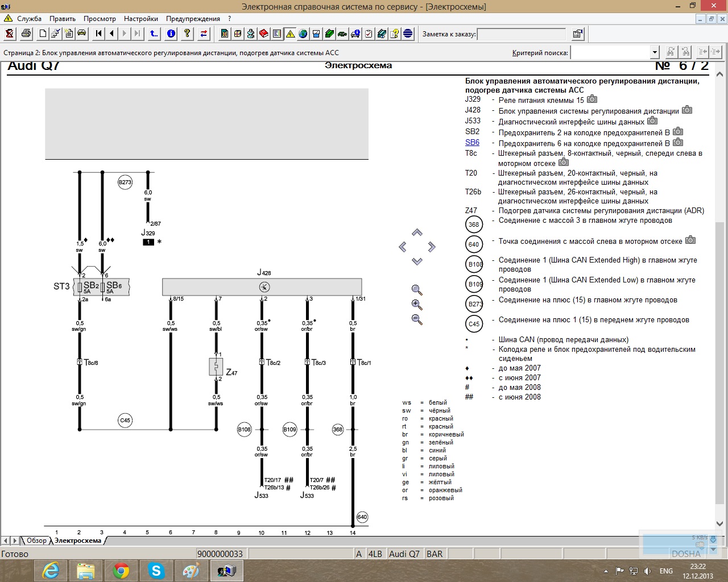Pan the diagram up with the up arrow
Viewport: 728px width, 582px height.
click(x=417, y=232)
